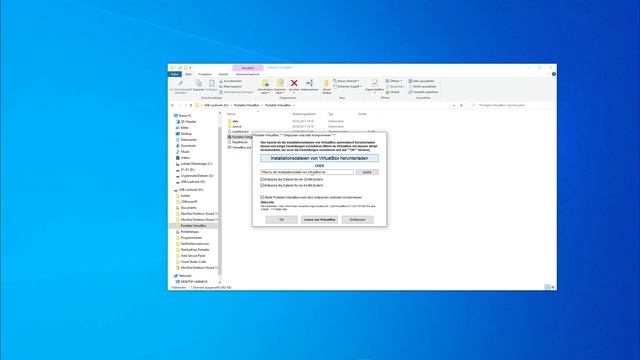Viewport: 640px width, 360px height.
Task: Open the address bar history dropdown
Action: pyautogui.click(x=454, y=105)
